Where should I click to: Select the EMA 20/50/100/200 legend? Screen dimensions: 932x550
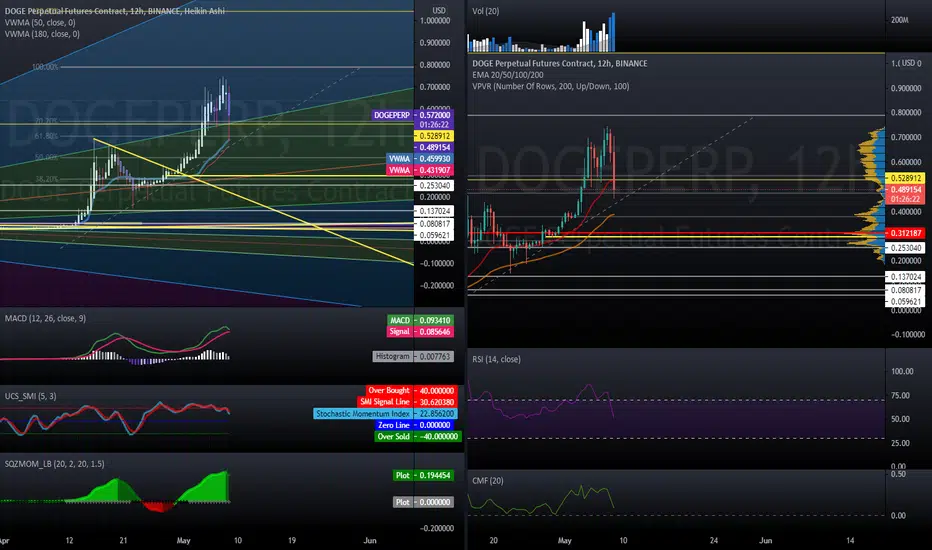point(508,75)
